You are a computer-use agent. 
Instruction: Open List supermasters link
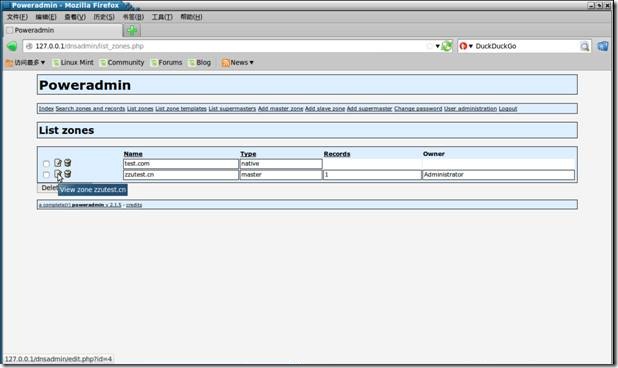click(232, 109)
